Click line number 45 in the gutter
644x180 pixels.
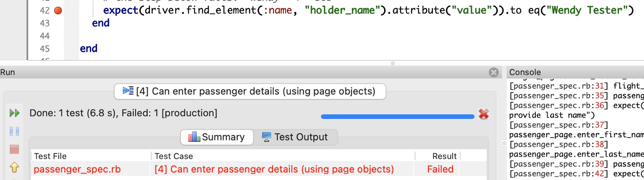[x=45, y=49]
